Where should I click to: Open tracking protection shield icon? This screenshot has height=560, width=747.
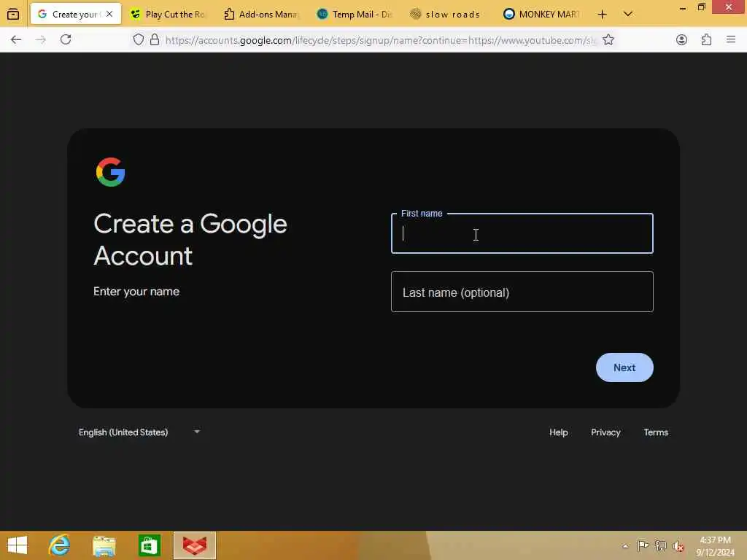coord(138,40)
